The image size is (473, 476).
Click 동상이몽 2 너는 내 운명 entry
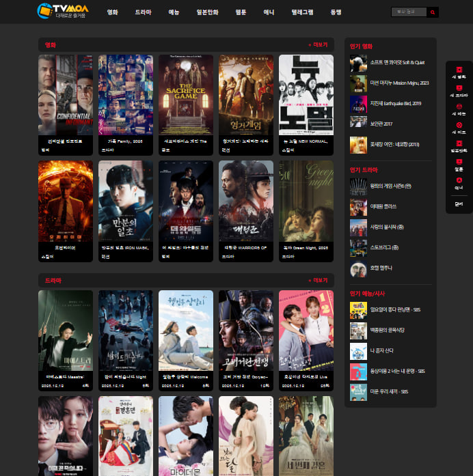[397, 371]
